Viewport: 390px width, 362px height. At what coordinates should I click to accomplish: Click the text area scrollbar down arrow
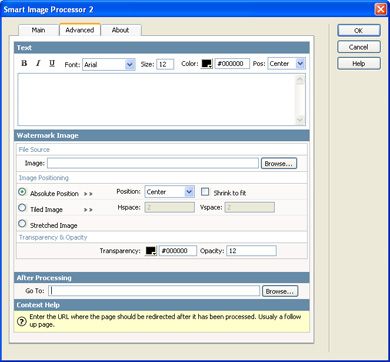click(300, 120)
